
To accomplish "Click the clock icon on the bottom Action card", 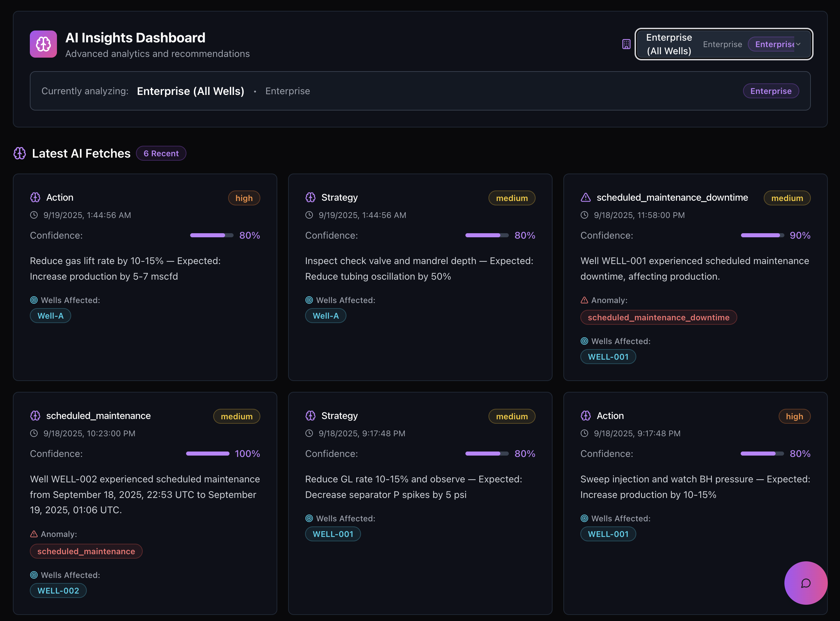I will [584, 433].
